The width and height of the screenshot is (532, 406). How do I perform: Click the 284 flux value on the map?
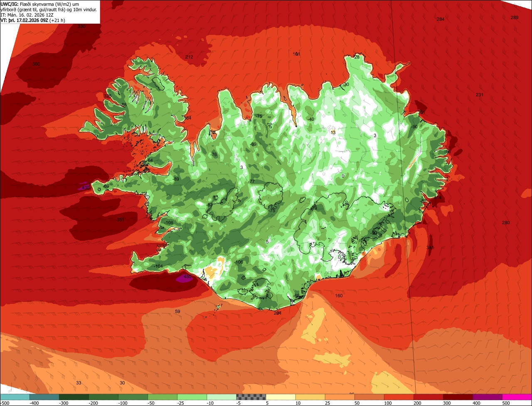click(441, 19)
